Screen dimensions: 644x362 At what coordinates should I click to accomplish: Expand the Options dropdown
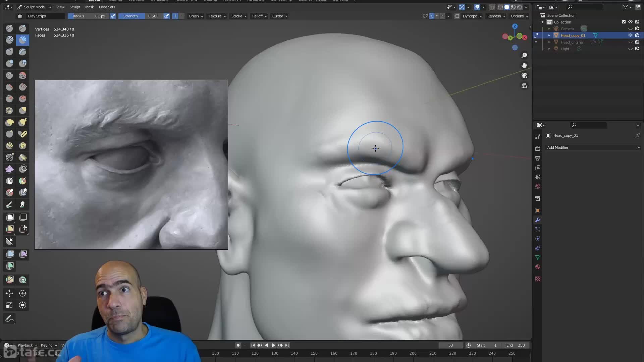pos(519,16)
